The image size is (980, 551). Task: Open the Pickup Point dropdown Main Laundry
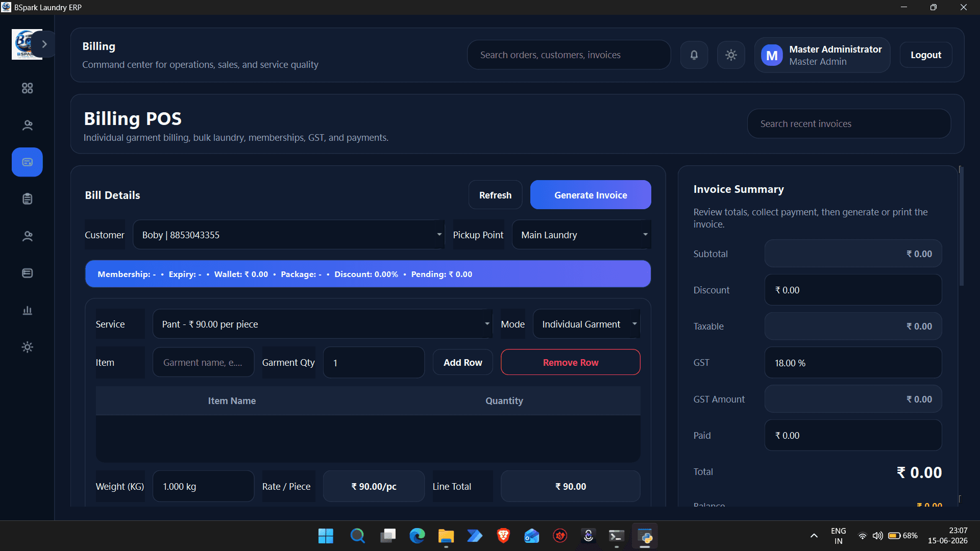pos(581,235)
